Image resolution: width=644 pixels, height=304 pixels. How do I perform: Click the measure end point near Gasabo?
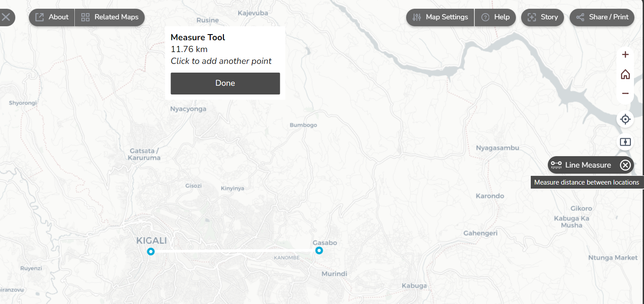click(319, 250)
